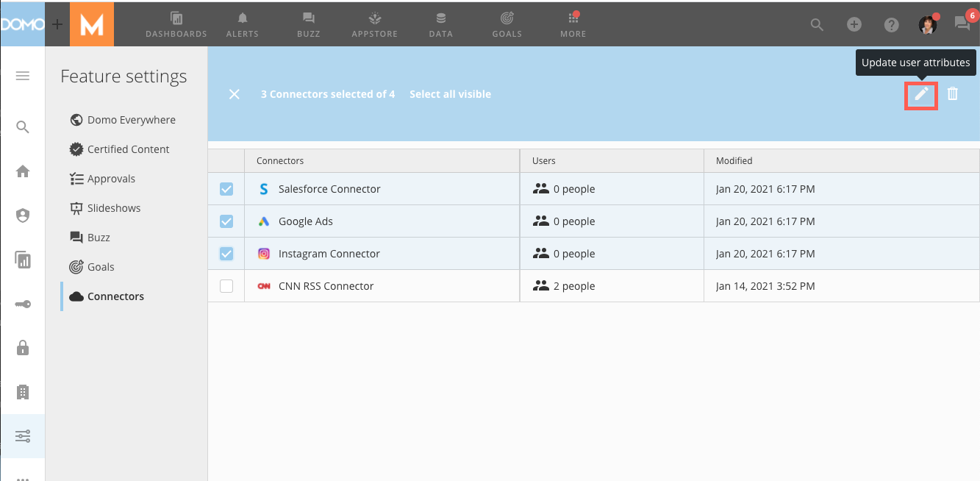The image size is (980, 481).
Task: Open the Slideshows feature settings
Action: [113, 207]
